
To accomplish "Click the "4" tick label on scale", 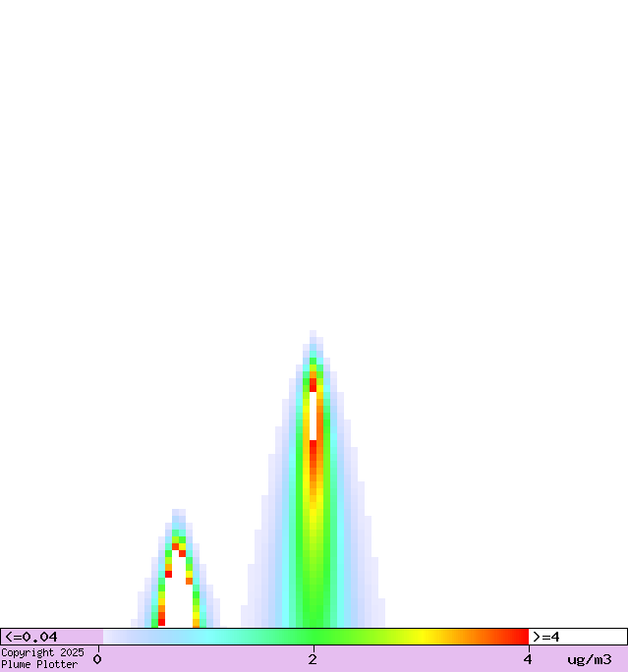I will (528, 659).
